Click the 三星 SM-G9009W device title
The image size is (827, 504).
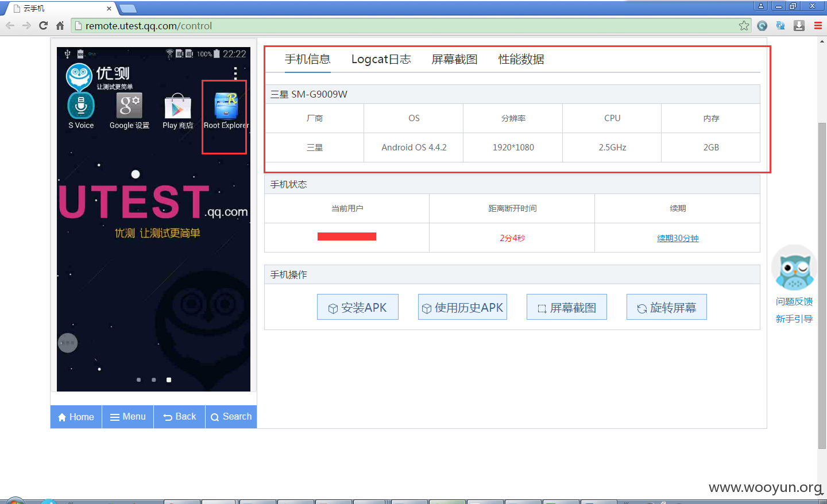pos(309,94)
